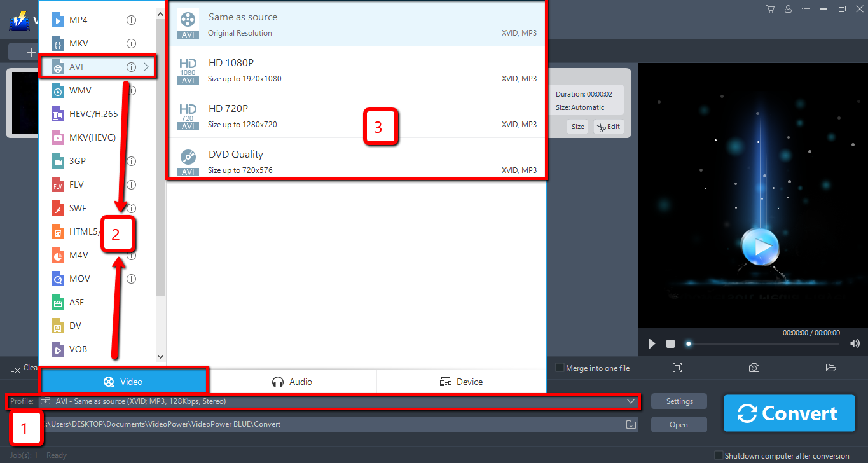Viewport: 868px width, 463px height.
Task: Select the HD 1080P AVI profile
Action: 356,70
